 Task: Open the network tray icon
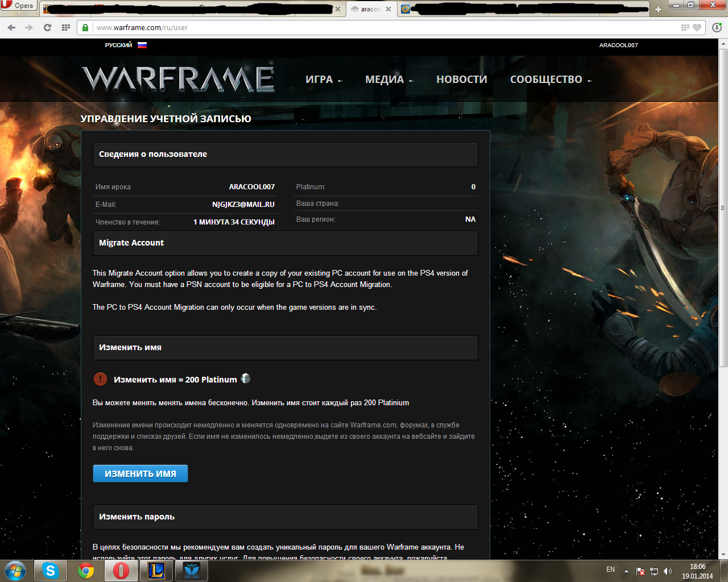tap(654, 571)
